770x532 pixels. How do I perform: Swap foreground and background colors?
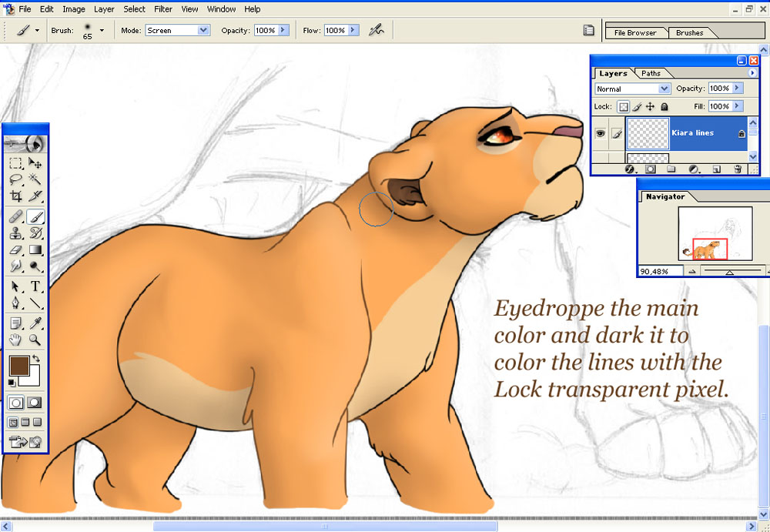(x=36, y=359)
